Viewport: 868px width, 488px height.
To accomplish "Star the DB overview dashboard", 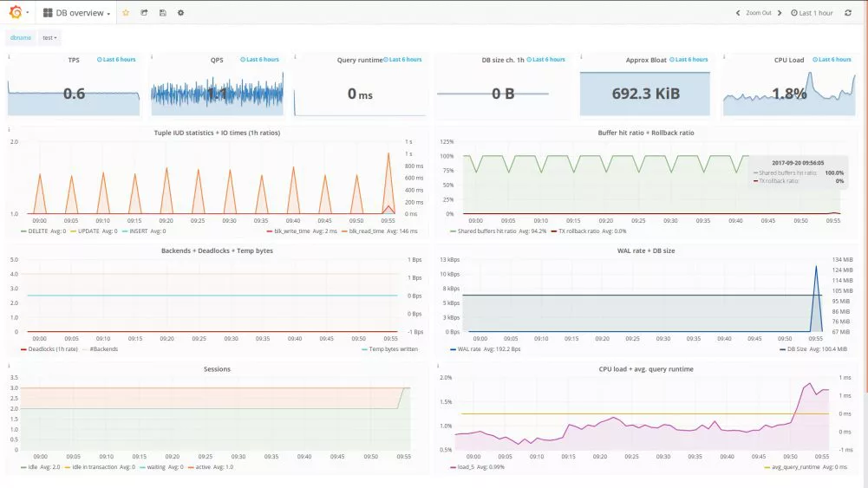I will (126, 13).
